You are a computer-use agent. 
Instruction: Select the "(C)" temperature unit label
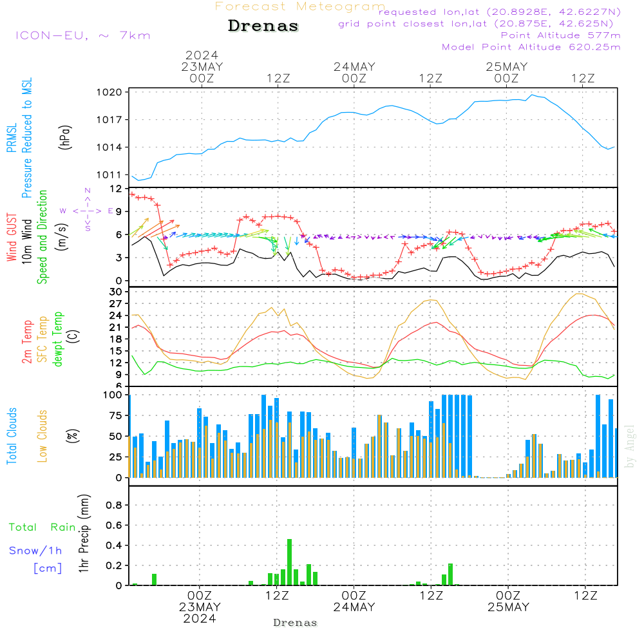point(73,336)
